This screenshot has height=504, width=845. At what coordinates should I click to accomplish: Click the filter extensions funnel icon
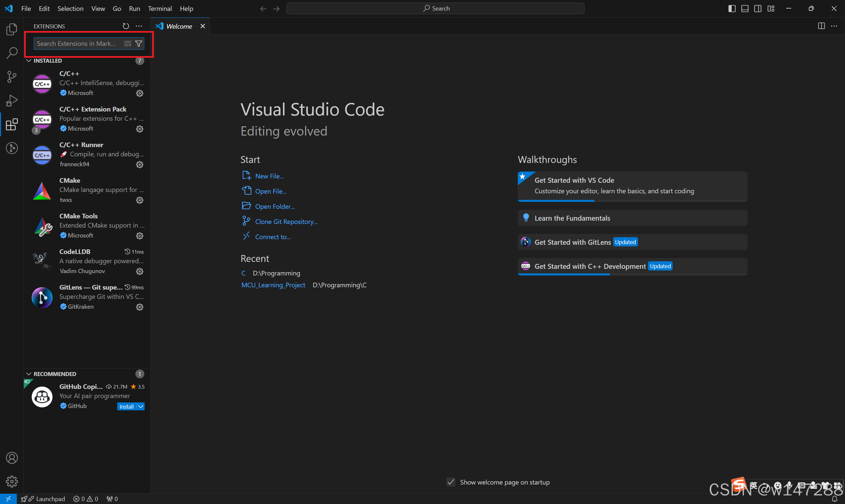[139, 44]
